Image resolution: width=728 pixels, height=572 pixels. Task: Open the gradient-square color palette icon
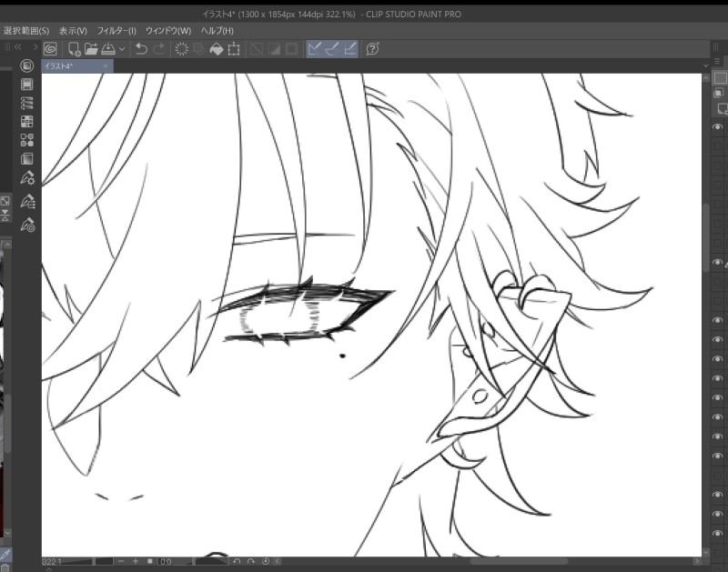tap(27, 158)
